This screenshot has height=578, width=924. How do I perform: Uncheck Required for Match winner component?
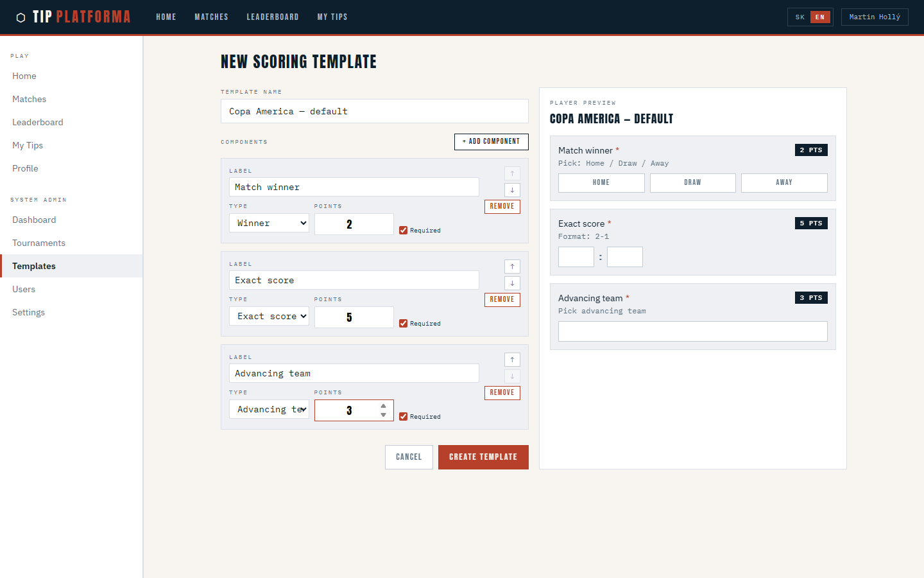[x=403, y=231]
